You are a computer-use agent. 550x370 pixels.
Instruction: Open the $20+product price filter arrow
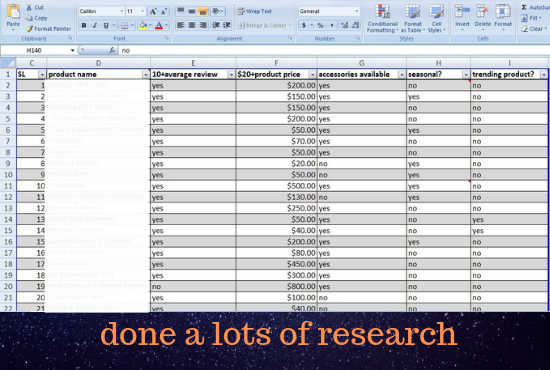[x=312, y=74]
